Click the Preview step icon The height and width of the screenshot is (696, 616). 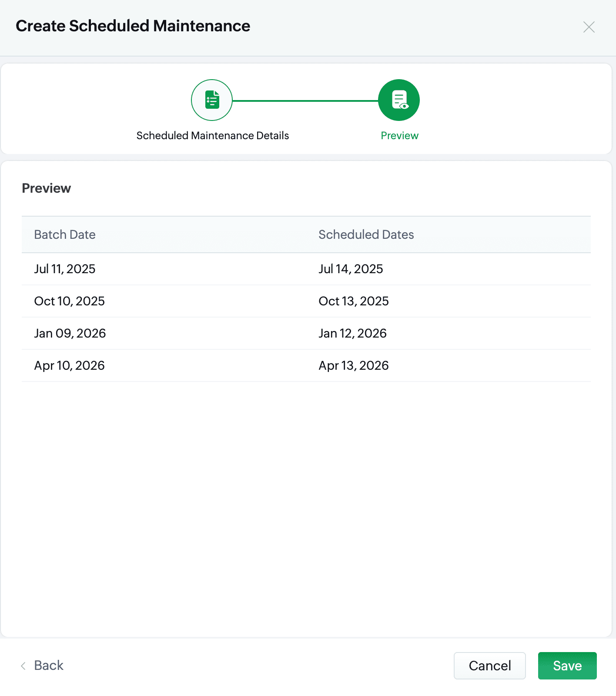[x=399, y=100]
